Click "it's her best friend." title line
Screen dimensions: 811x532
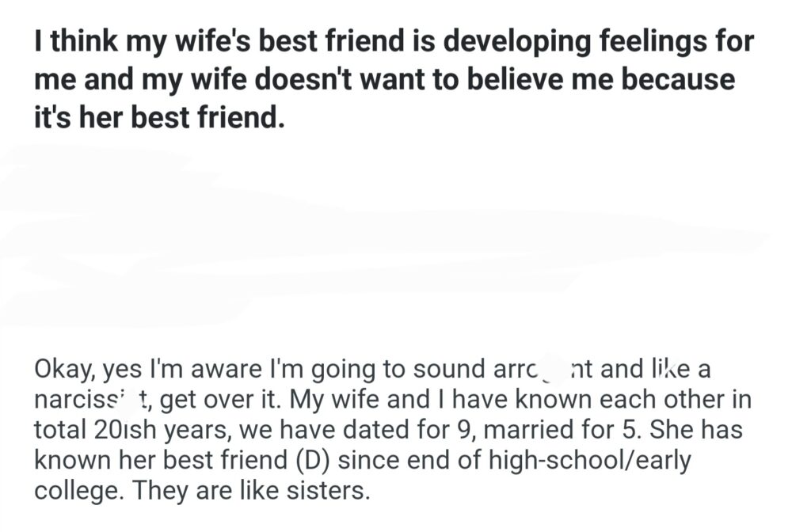tap(158, 119)
